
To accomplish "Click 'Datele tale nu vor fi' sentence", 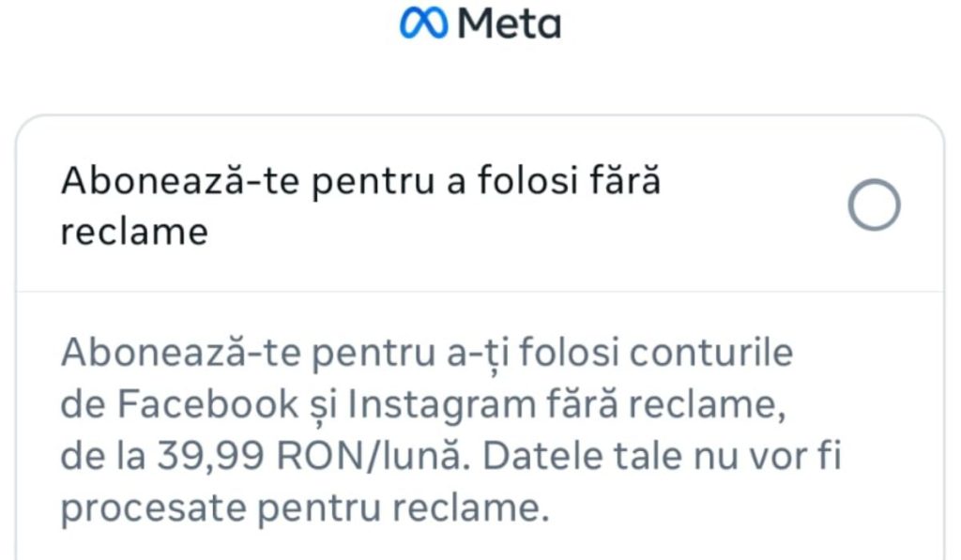I will click(663, 456).
